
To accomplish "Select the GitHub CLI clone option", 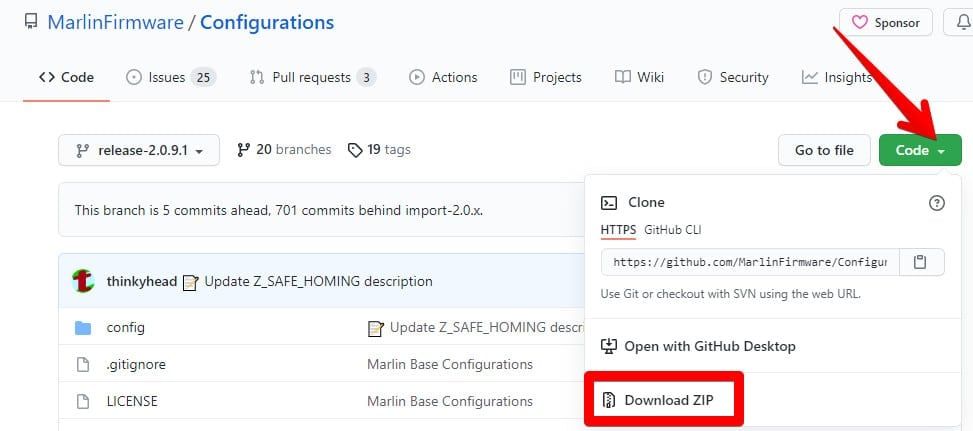I will pyautogui.click(x=673, y=229).
